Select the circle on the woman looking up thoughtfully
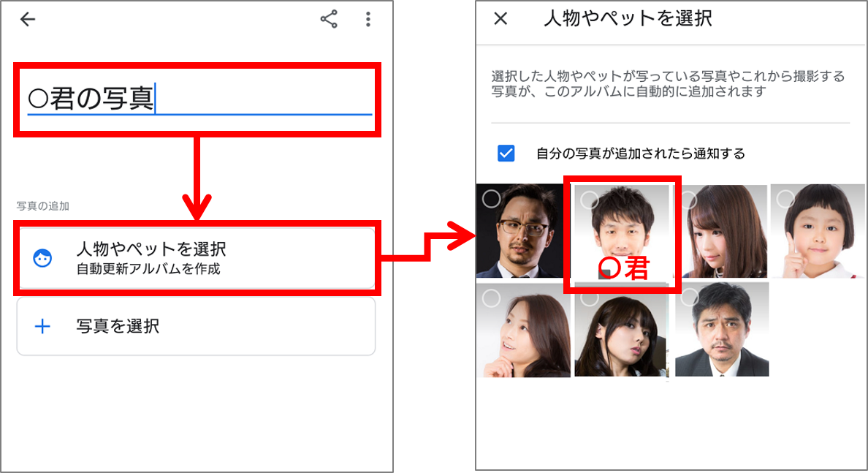The width and height of the screenshot is (868, 473). [491, 298]
